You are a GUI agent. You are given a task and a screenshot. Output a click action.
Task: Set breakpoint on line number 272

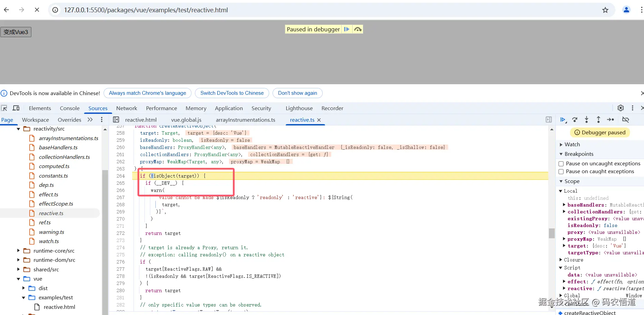point(121,233)
